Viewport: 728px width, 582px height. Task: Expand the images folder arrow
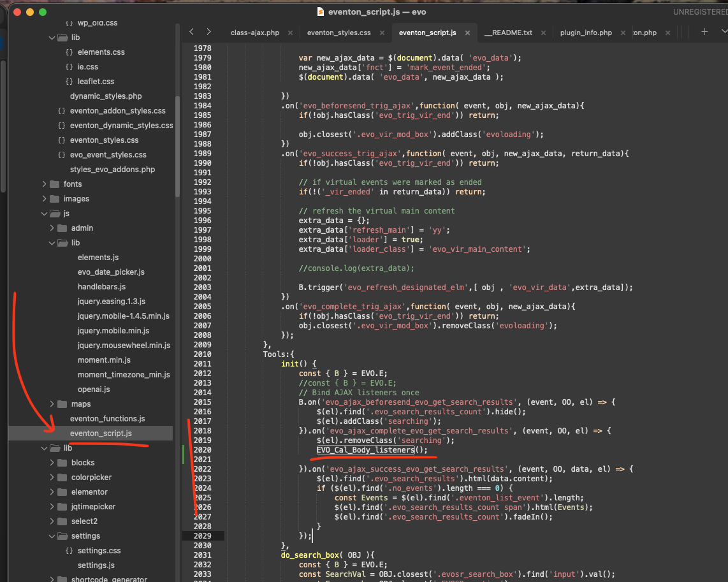click(45, 199)
